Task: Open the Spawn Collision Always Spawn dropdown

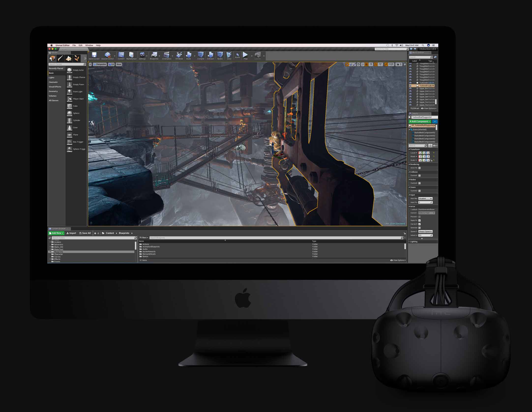Action: tap(425, 232)
